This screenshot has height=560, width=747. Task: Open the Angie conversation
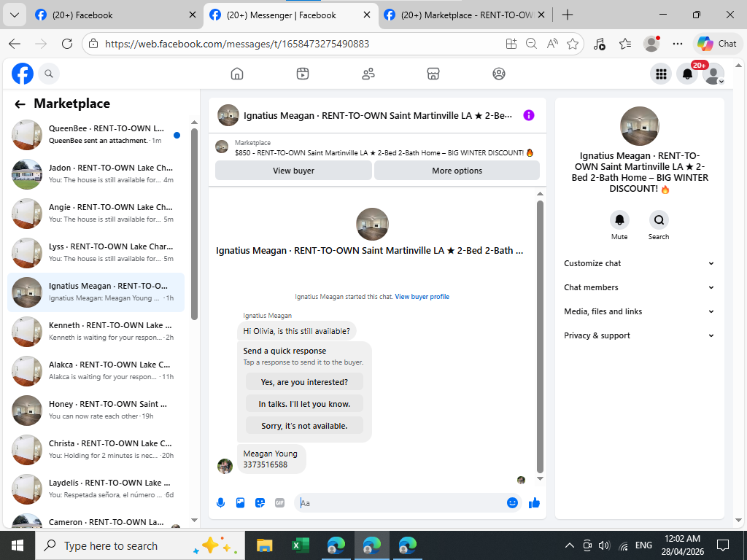[96, 214]
